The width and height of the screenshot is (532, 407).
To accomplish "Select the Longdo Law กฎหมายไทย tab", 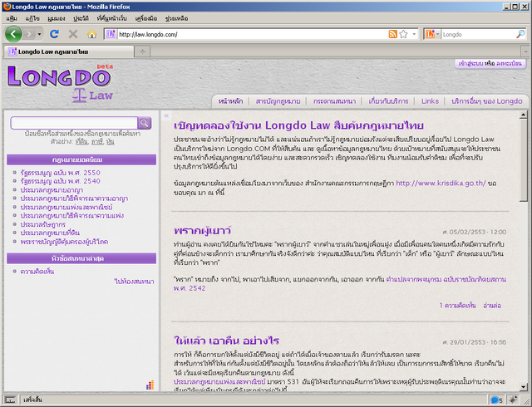I will coord(69,51).
